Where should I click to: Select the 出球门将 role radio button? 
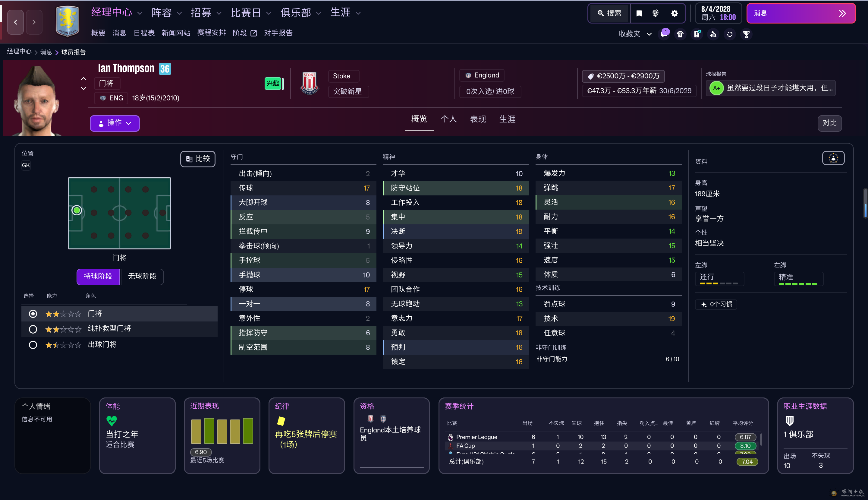tap(33, 345)
